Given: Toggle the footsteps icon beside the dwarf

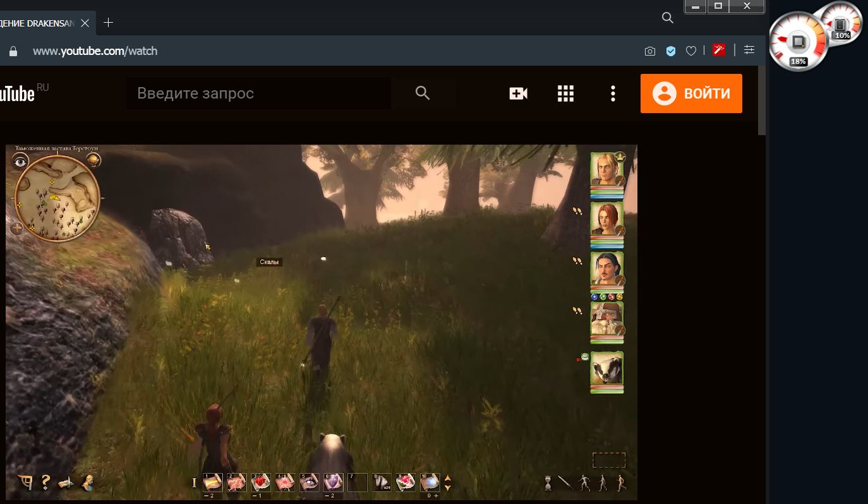Looking at the screenshot, I should 577,310.
